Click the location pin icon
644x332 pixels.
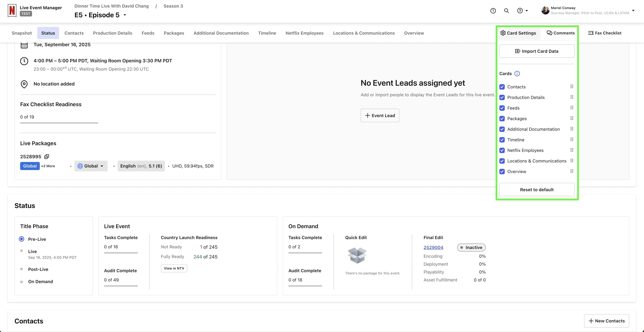pos(24,84)
